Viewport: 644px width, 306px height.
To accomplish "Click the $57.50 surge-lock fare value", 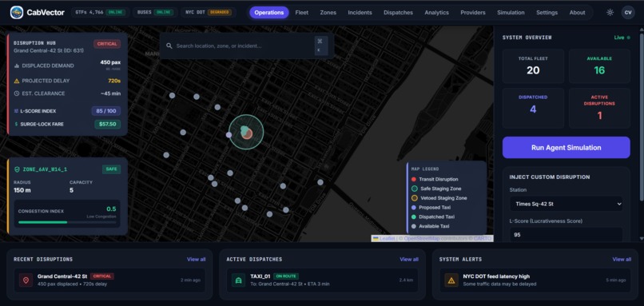I will 108,124.
